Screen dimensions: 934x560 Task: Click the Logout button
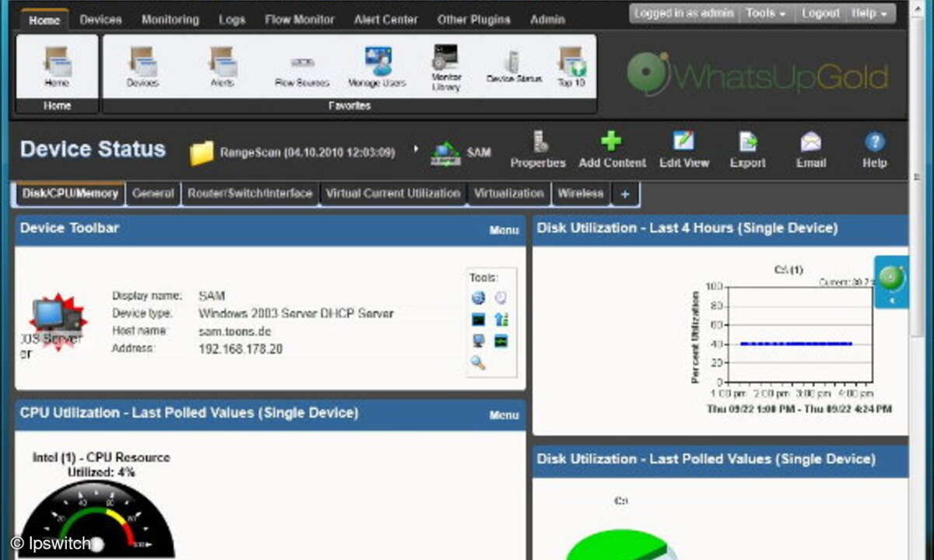tap(820, 13)
